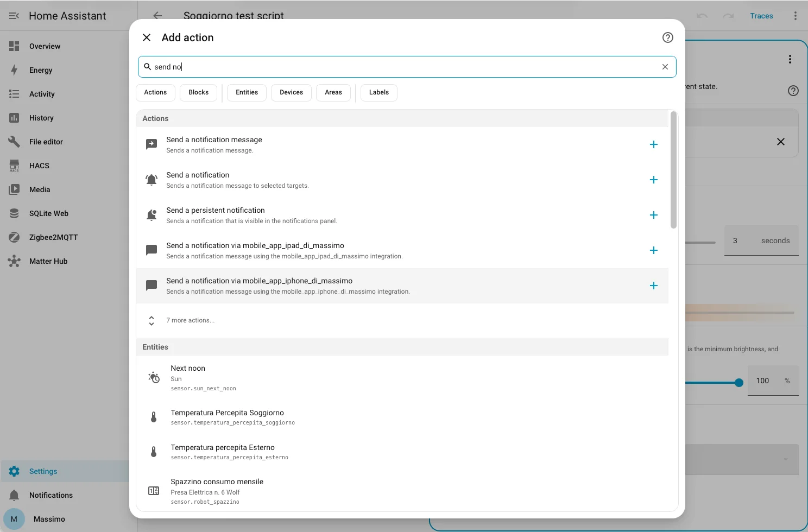808x532 pixels.
Task: Select 'Temperatura Percepita Soggiorno' entity
Action: [402, 417]
